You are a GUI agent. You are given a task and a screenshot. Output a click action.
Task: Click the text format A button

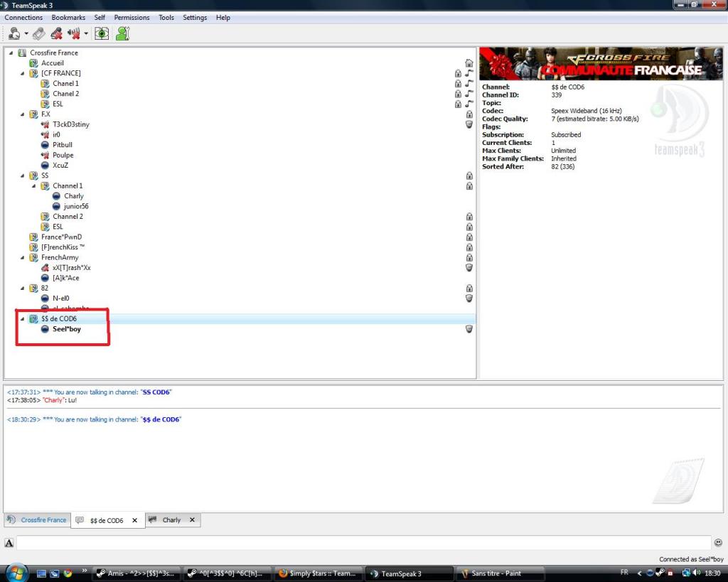pos(9,543)
